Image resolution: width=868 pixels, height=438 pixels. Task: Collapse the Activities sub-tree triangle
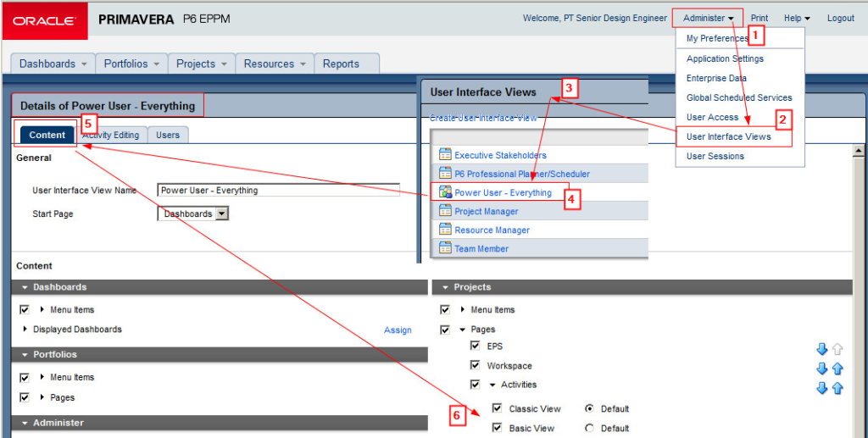coord(492,385)
